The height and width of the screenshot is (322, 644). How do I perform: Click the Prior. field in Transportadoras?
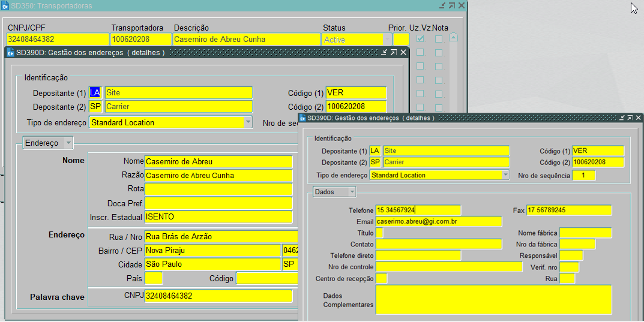401,40
